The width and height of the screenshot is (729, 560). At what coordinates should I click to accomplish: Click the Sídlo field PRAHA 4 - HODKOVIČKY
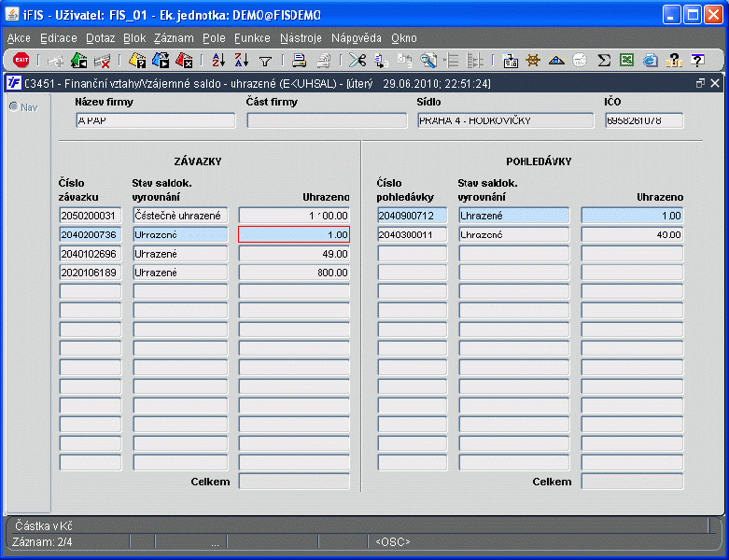tap(505, 120)
